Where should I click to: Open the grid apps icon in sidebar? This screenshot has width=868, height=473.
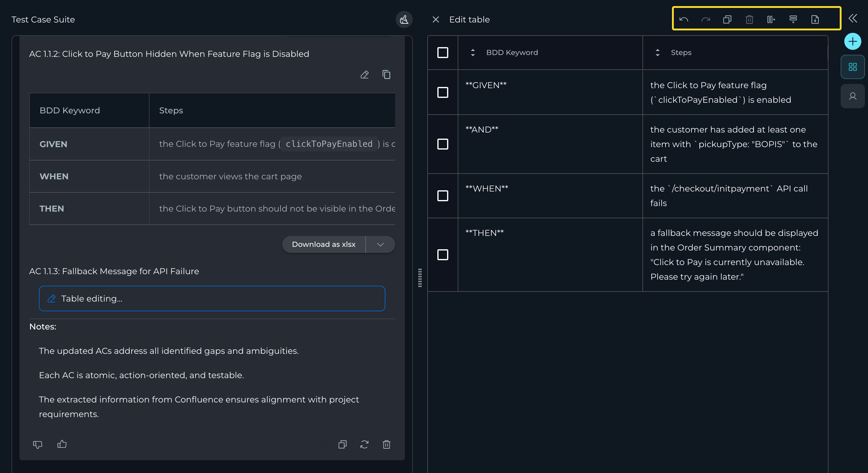pos(852,67)
